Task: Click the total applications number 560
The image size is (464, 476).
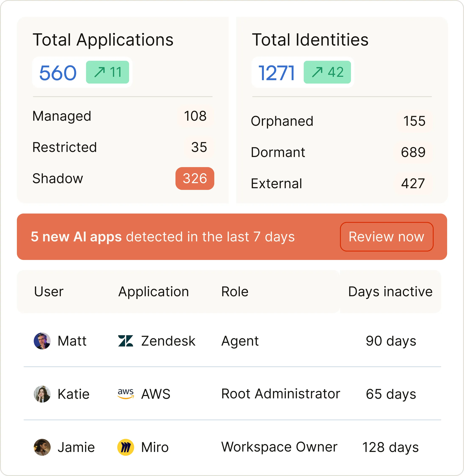Action: pos(58,73)
